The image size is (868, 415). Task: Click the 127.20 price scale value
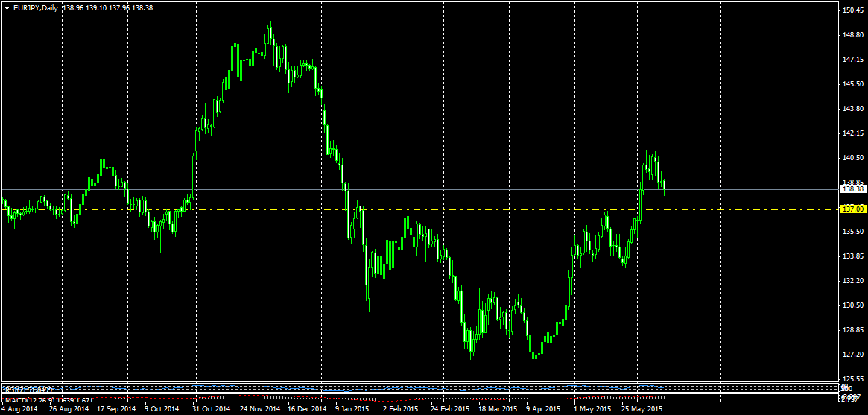click(x=854, y=355)
